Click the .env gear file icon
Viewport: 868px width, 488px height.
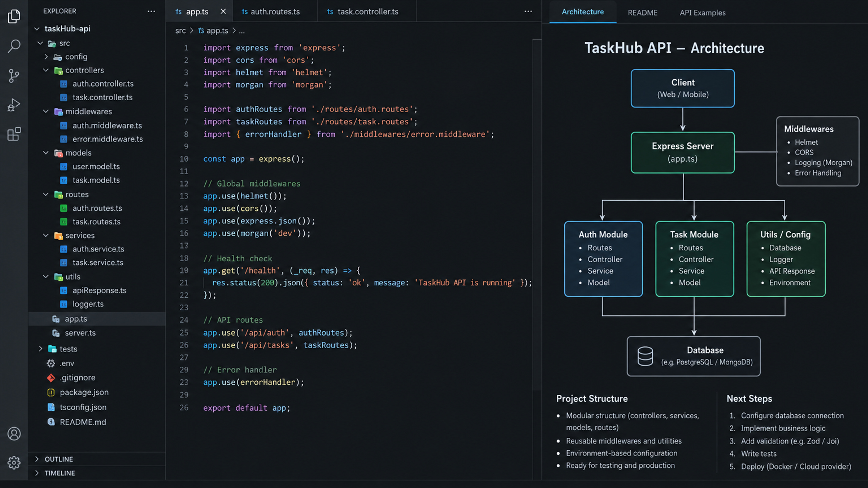(51, 363)
